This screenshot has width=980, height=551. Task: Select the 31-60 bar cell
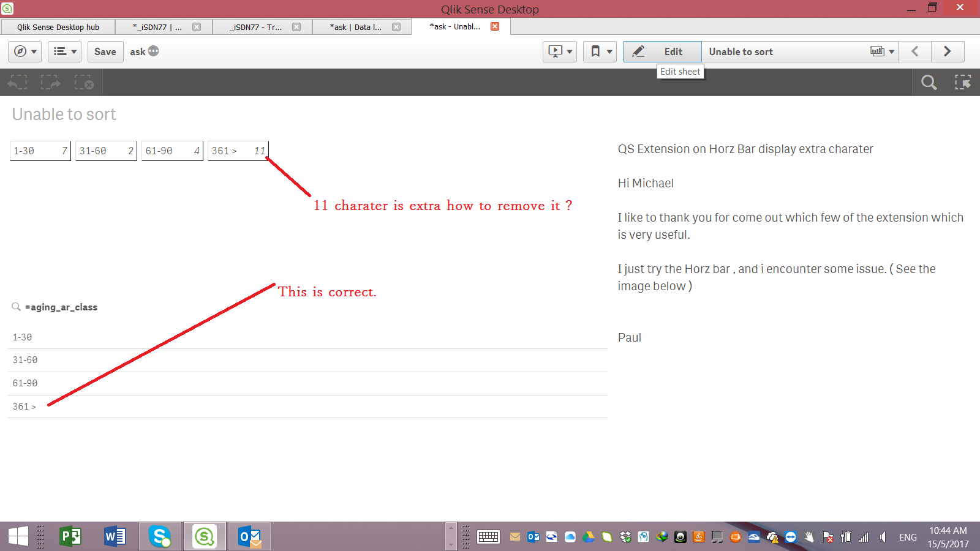(x=106, y=151)
